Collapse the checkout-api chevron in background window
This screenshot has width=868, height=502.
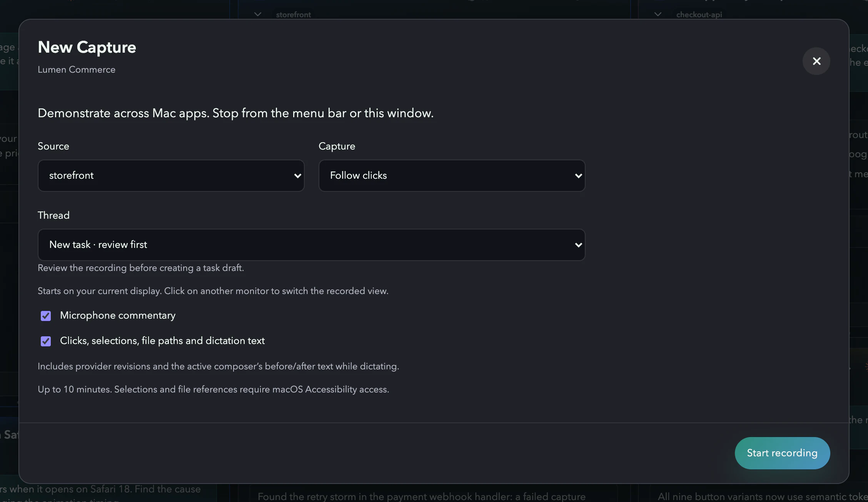tap(658, 14)
